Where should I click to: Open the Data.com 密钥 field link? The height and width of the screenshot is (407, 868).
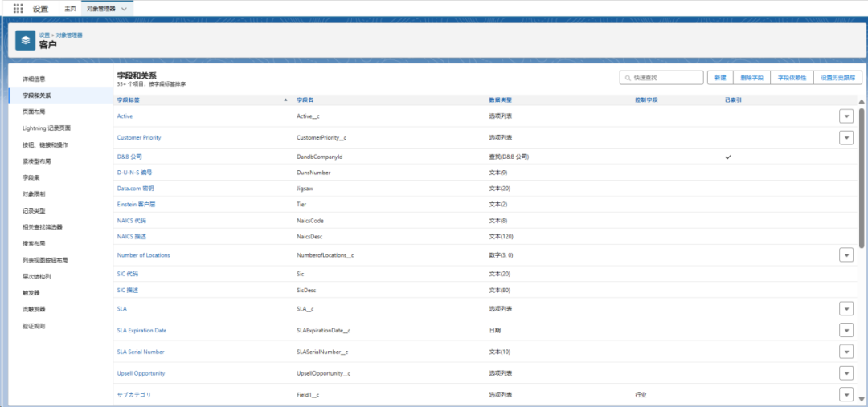pos(136,189)
